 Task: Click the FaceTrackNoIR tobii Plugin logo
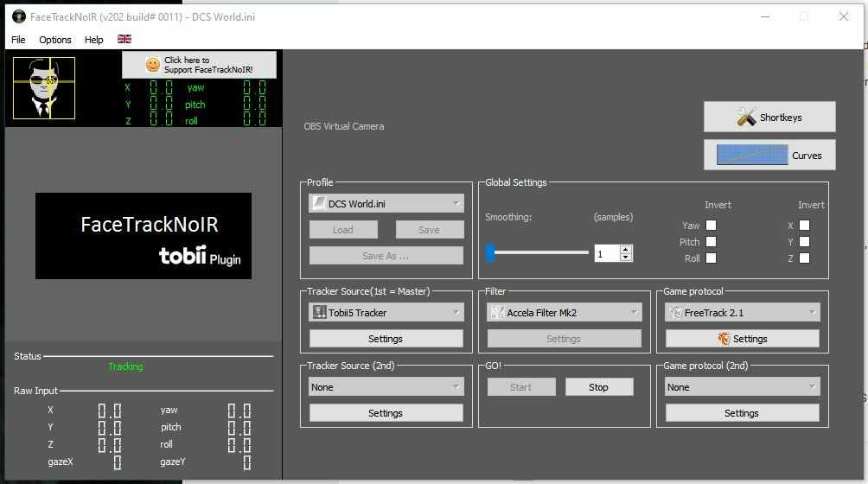(144, 236)
